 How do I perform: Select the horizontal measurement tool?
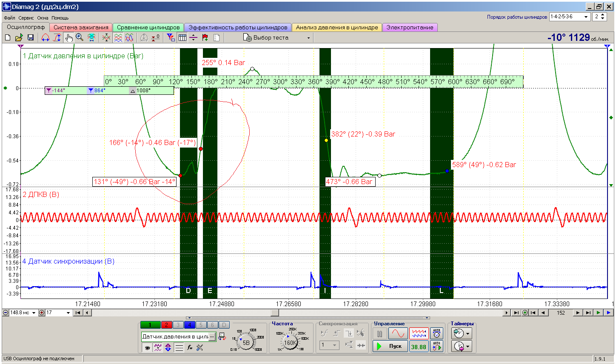click(x=45, y=38)
